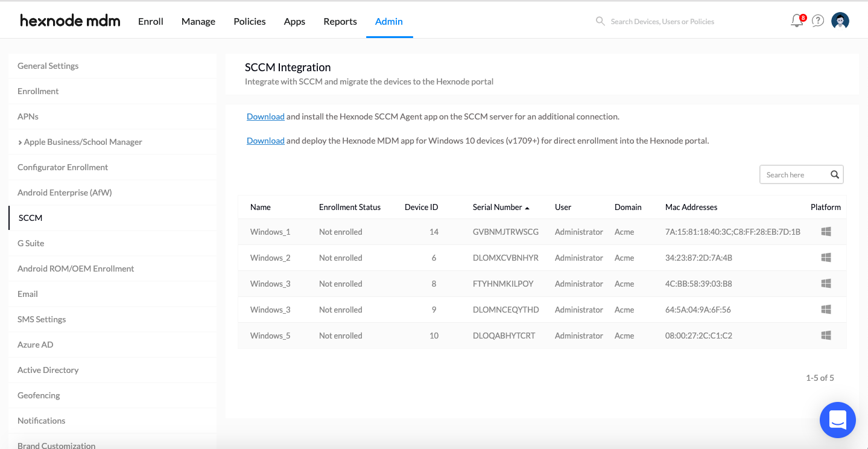Screen dimensions: 868x449
Task: Click the Mac Addresses column header
Action: (691, 207)
